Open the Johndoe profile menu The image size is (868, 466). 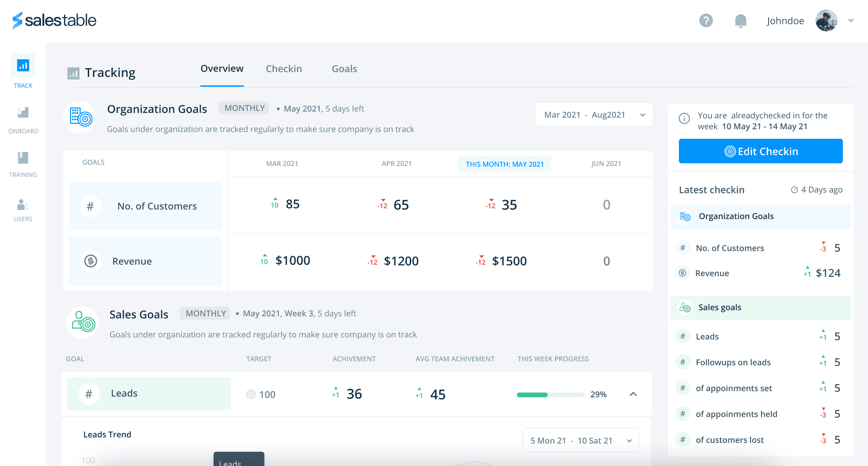coord(785,20)
